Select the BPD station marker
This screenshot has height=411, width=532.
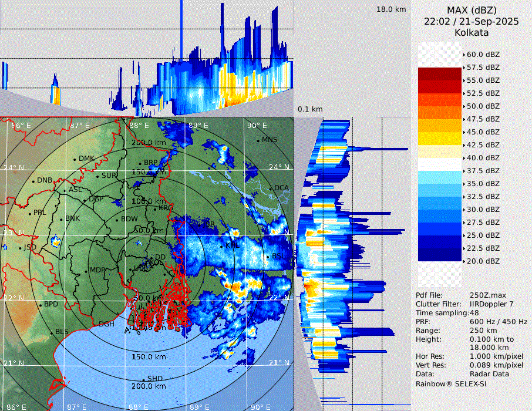point(41,305)
